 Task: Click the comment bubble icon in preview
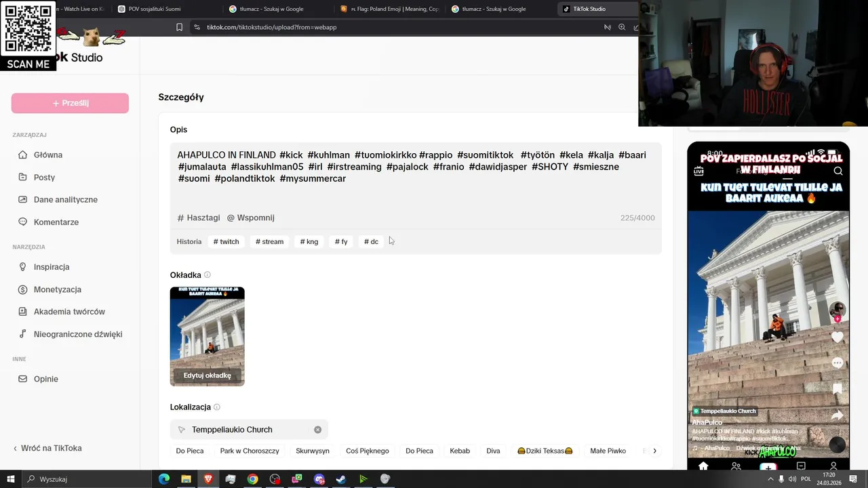tap(837, 363)
